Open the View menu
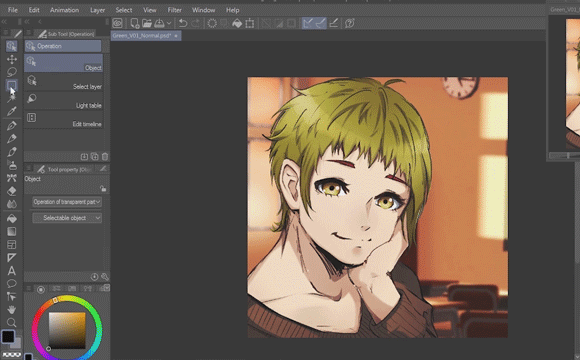The image size is (580, 360). pos(149,10)
